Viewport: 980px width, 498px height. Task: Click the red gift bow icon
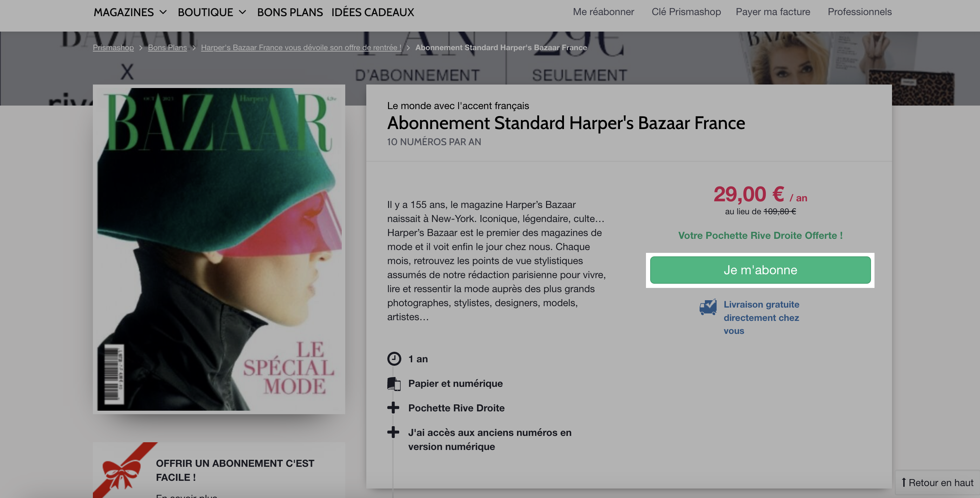pos(121,475)
